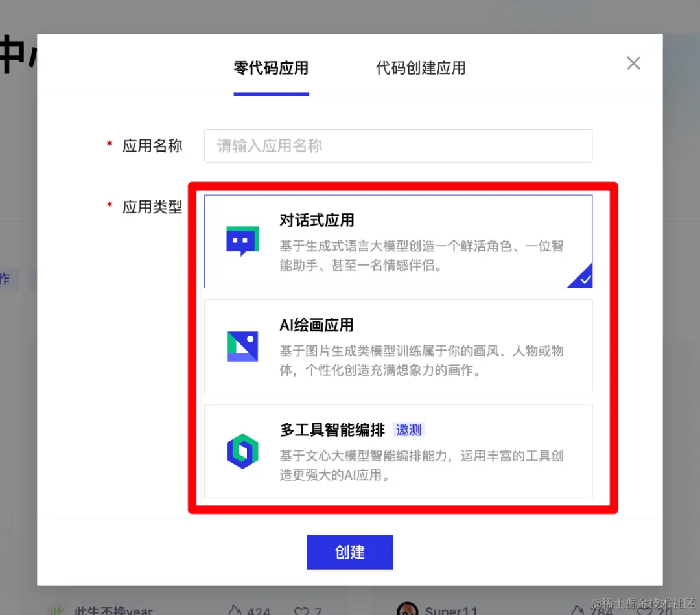Open the 代码创建应用 tab
Viewport: 700px width, 615px height.
421,68
